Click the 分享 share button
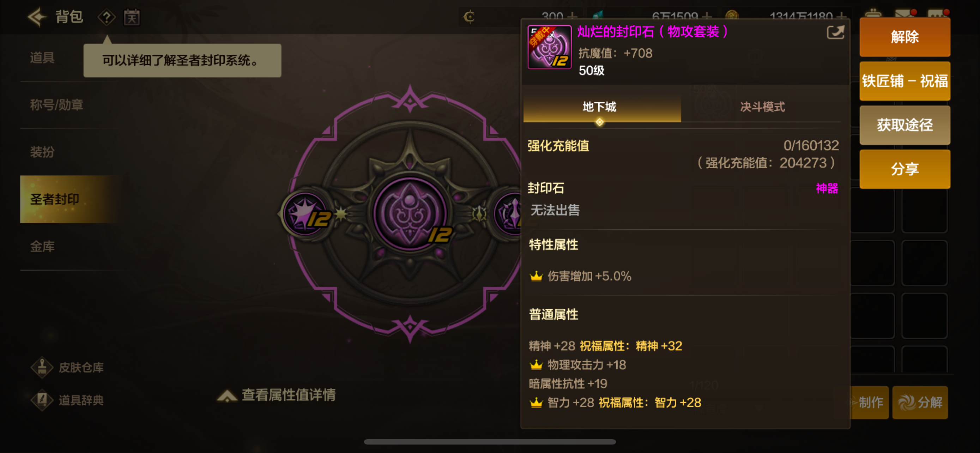 pyautogui.click(x=905, y=169)
